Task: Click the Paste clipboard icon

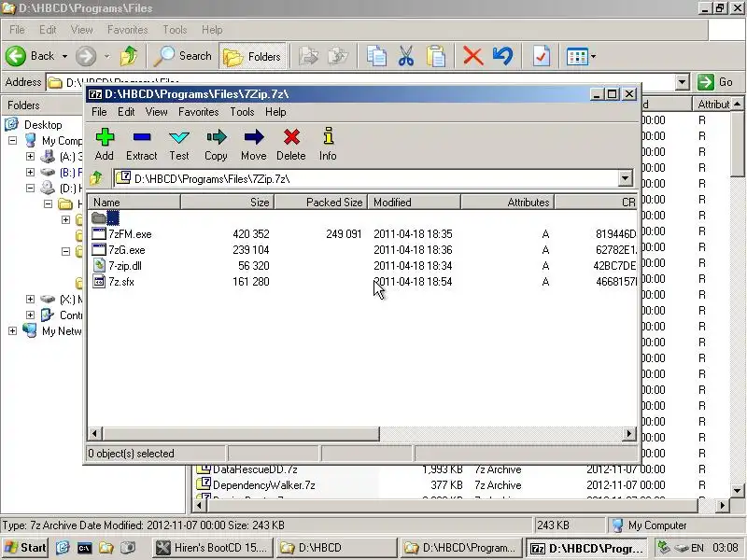Action: click(436, 56)
